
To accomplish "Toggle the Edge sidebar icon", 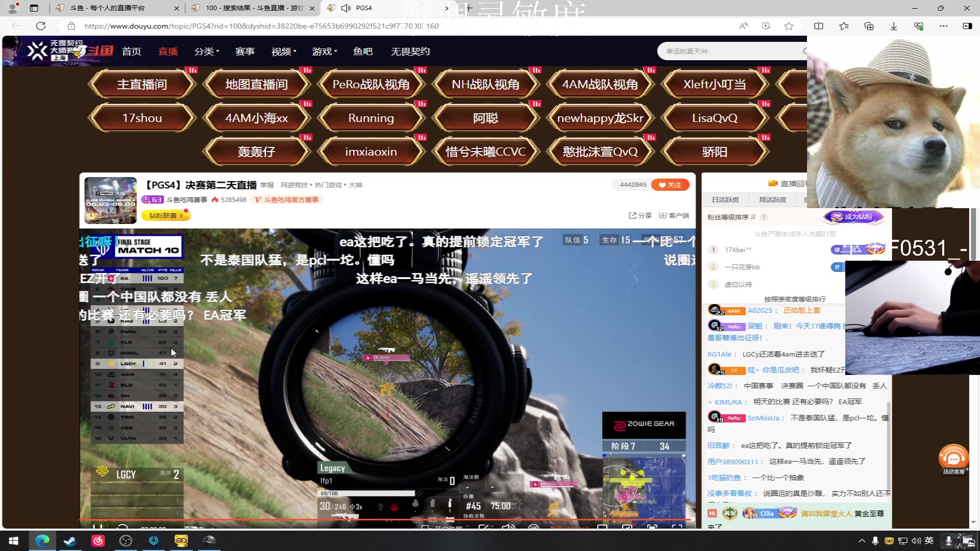I will click(x=967, y=26).
